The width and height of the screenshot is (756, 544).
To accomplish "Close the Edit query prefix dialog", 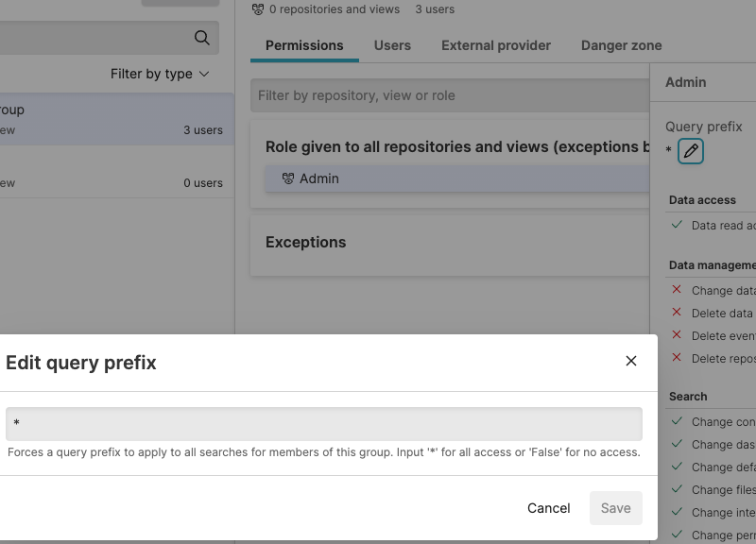I will (630, 361).
